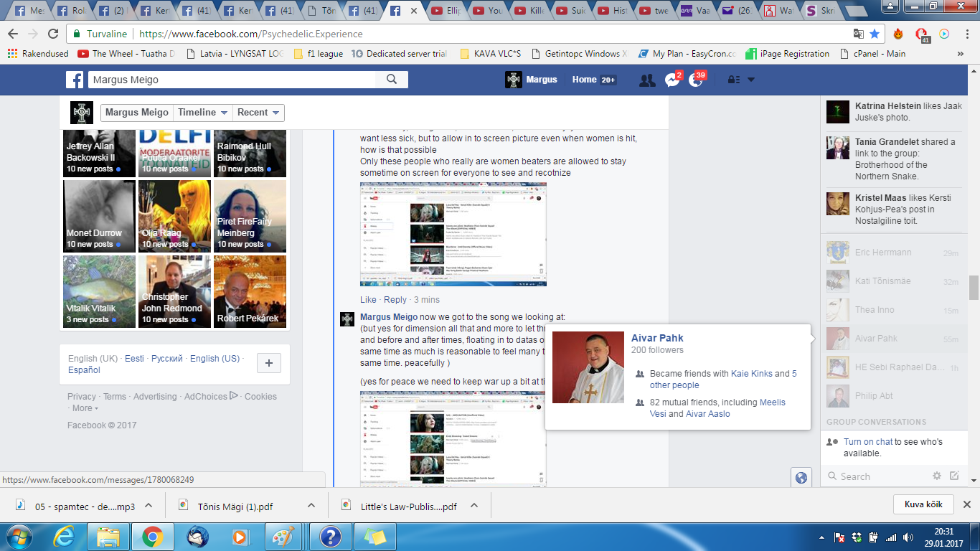This screenshot has width=980, height=551.
Task: Open options for Little's Law pdf download
Action: [x=474, y=506]
